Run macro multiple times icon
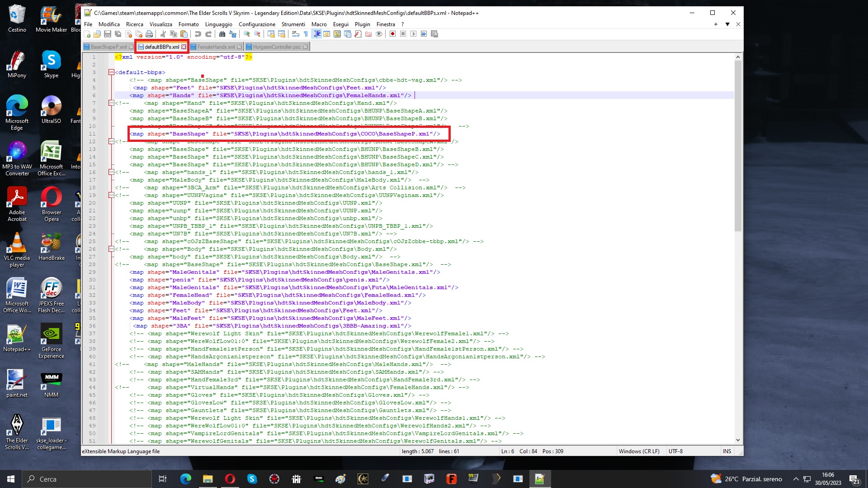868x488 pixels. click(x=424, y=34)
